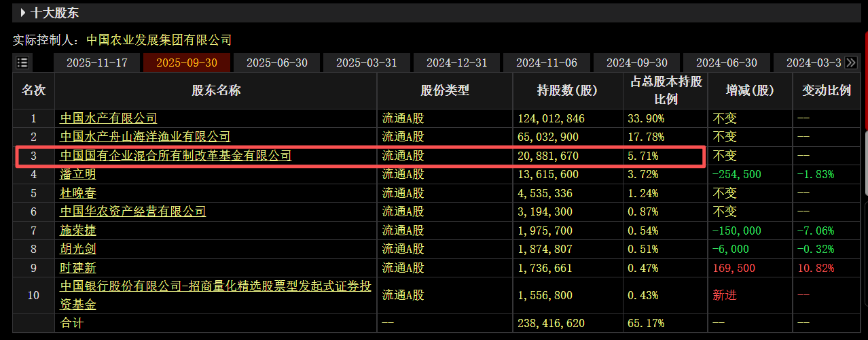Select the 新进 status cell
868x340 pixels.
[725, 295]
